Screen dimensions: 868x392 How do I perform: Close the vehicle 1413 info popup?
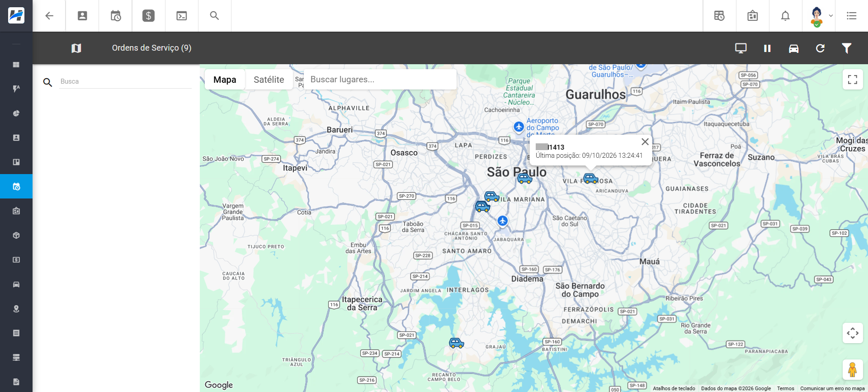[645, 142]
